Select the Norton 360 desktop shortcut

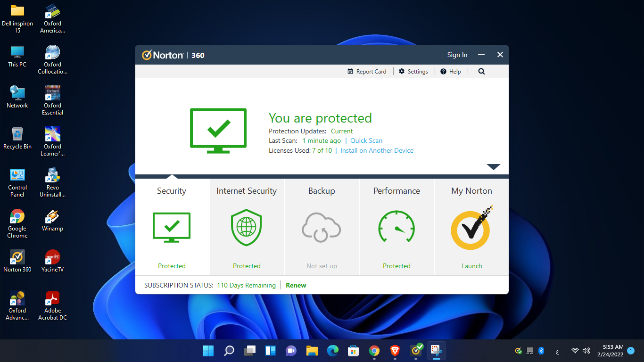tap(17, 261)
